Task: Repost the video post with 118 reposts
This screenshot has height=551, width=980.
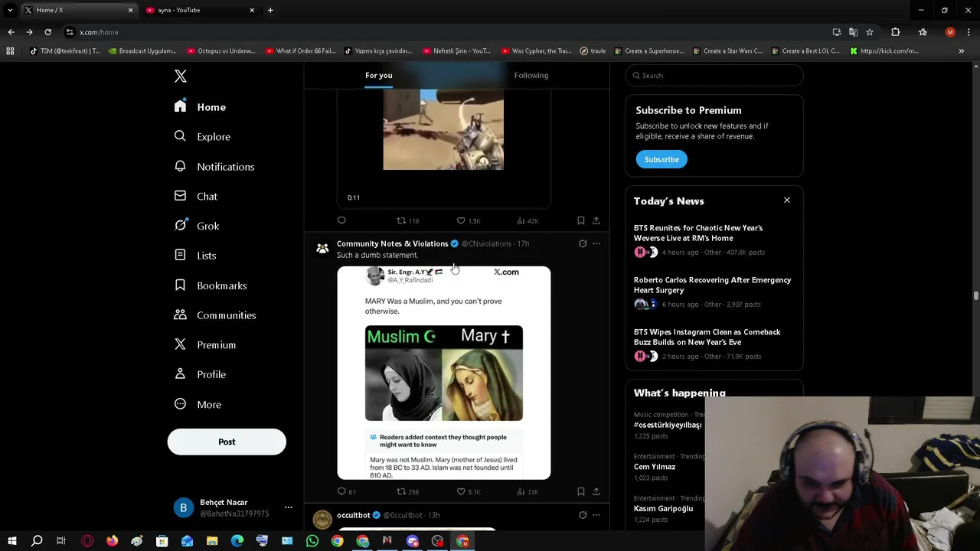Action: tap(407, 220)
